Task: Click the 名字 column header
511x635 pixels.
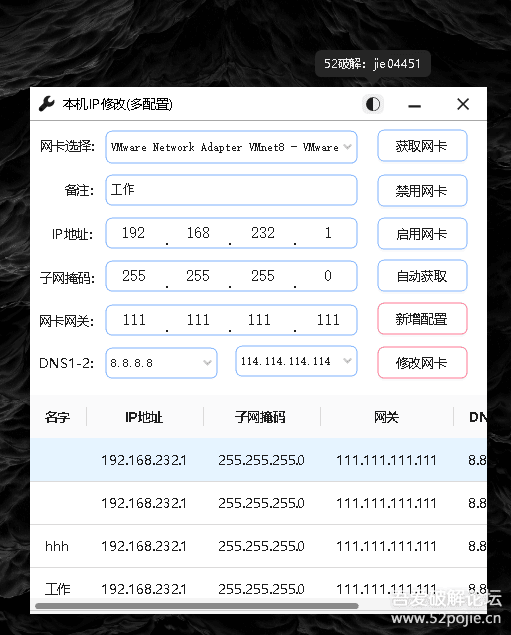Action: pos(57,417)
